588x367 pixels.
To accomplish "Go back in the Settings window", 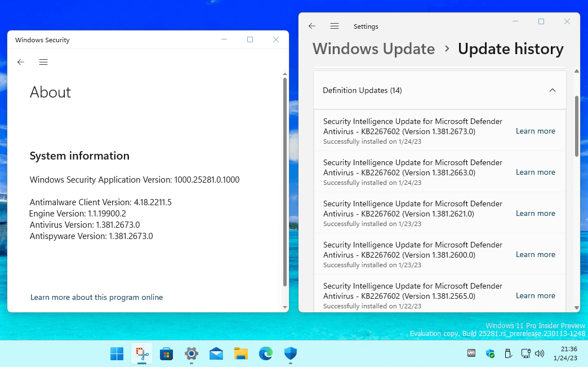I will [x=311, y=26].
